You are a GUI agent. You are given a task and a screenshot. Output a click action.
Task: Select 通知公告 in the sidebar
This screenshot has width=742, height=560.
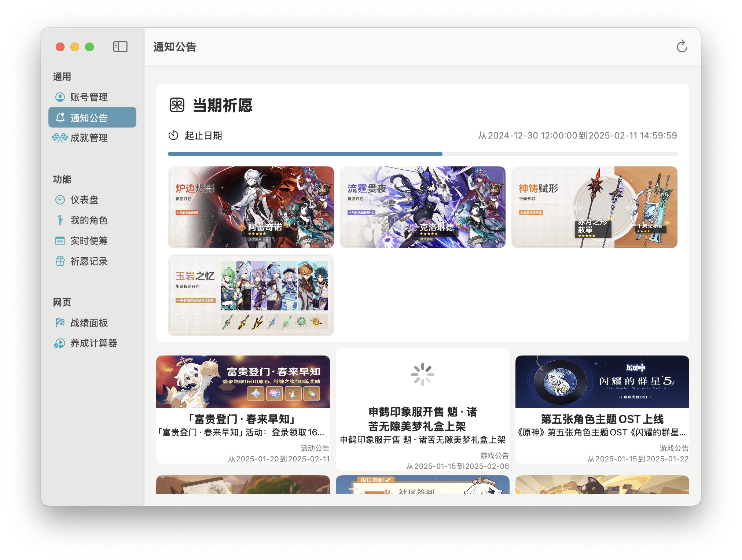click(89, 118)
